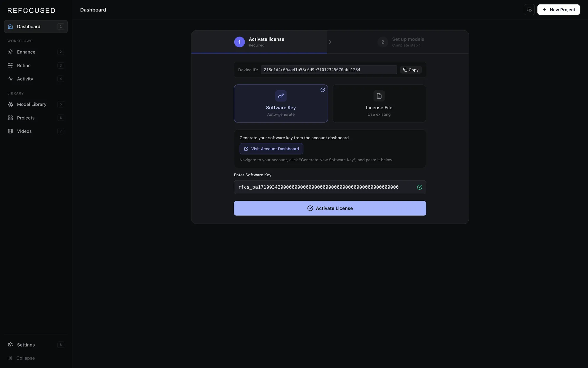588x368 pixels.
Task: Select the Activate license step tab
Action: 259,42
